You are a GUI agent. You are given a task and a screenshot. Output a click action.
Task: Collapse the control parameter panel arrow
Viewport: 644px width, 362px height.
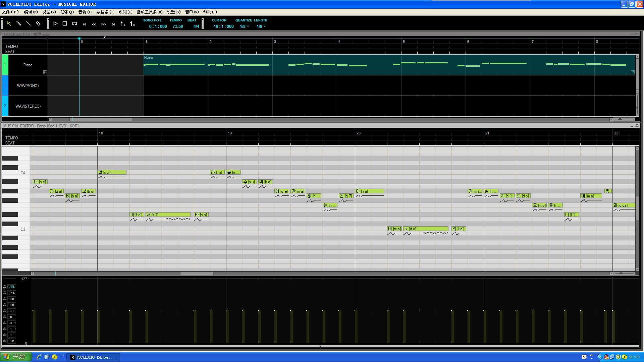320,346
